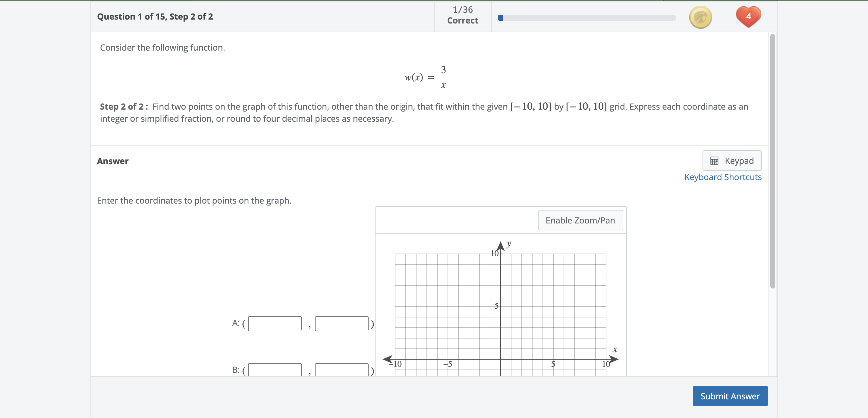The height and width of the screenshot is (418, 868).
Task: Open the Keyboard Shortcuts link
Action: 723,177
